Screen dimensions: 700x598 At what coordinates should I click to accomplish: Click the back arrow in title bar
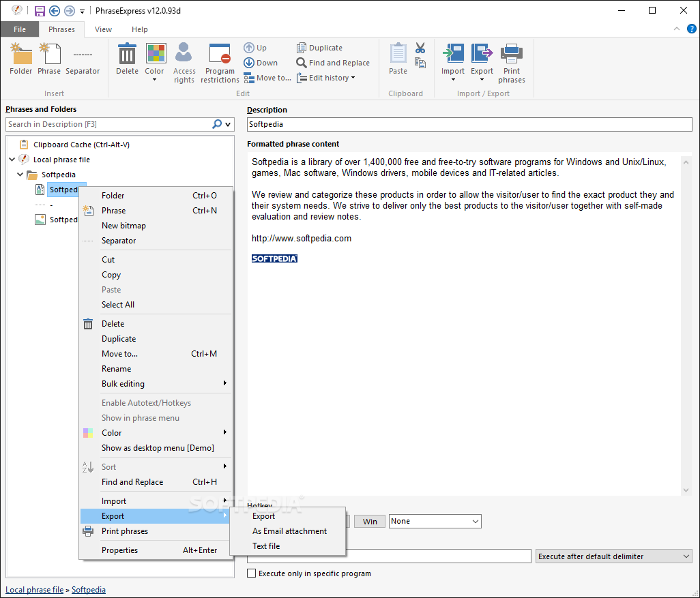[55, 11]
